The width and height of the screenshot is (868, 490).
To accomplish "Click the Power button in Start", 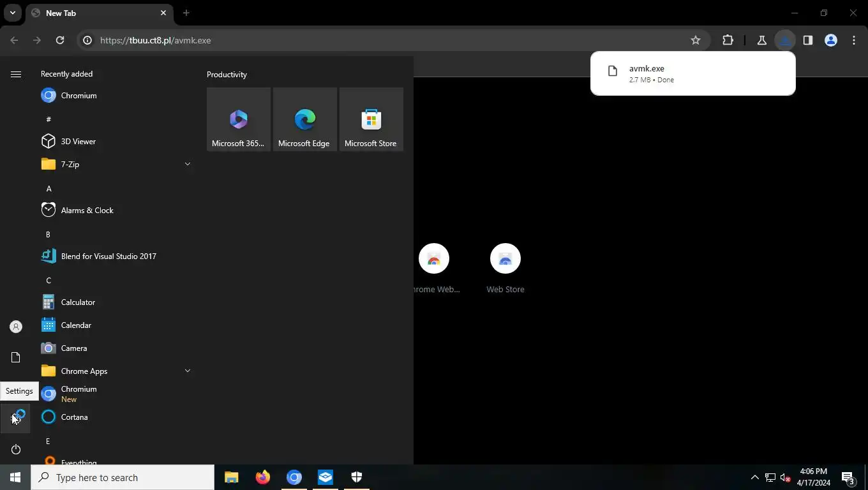I will (16, 449).
